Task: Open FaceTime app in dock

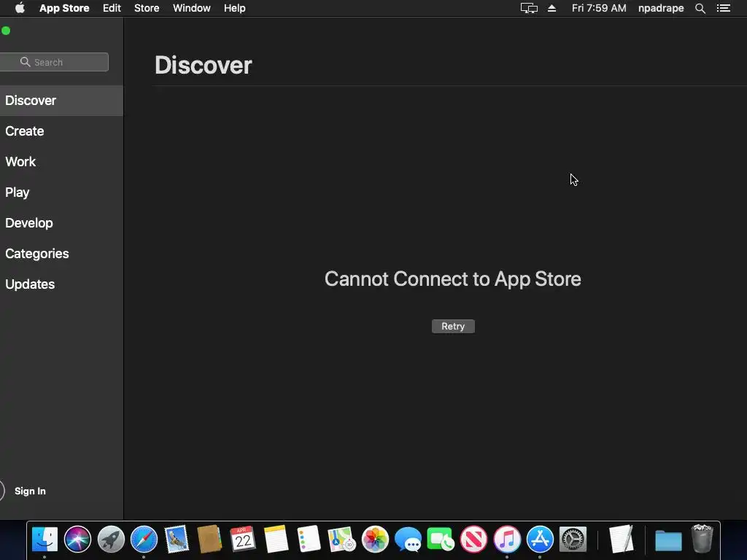Action: click(x=441, y=540)
